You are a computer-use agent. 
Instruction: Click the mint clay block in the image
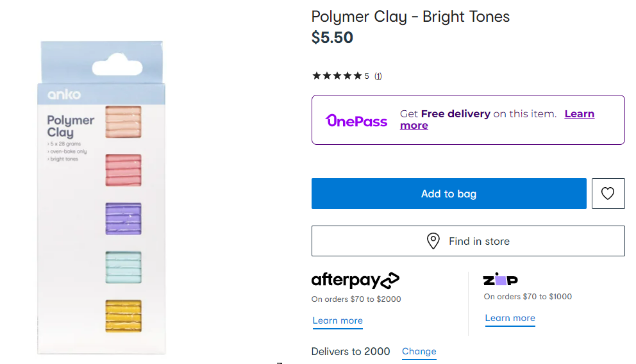[123, 267]
